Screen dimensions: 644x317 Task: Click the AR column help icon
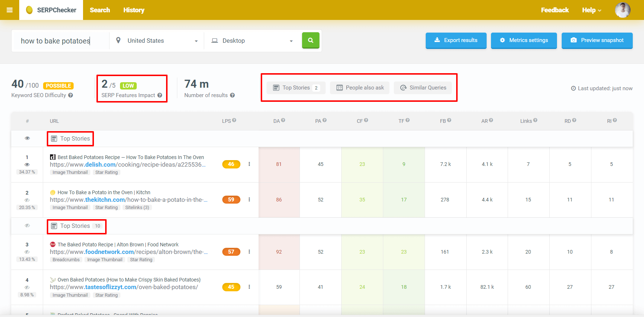(491, 120)
